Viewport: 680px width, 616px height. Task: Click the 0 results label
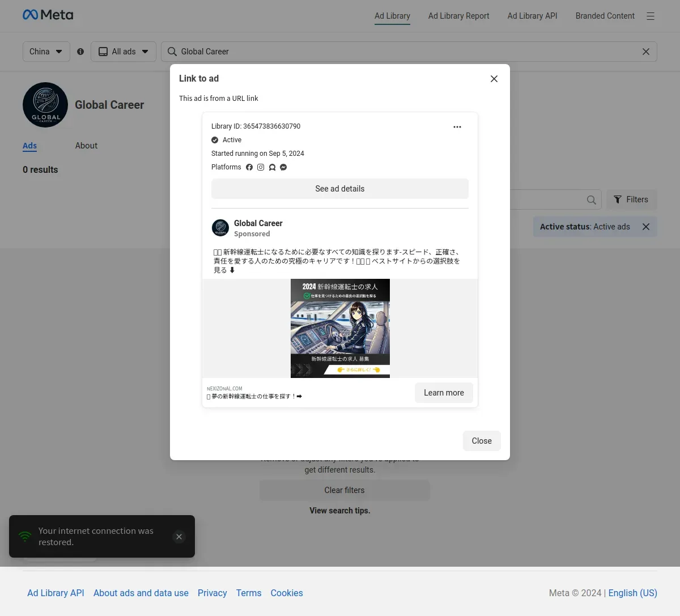(x=40, y=169)
